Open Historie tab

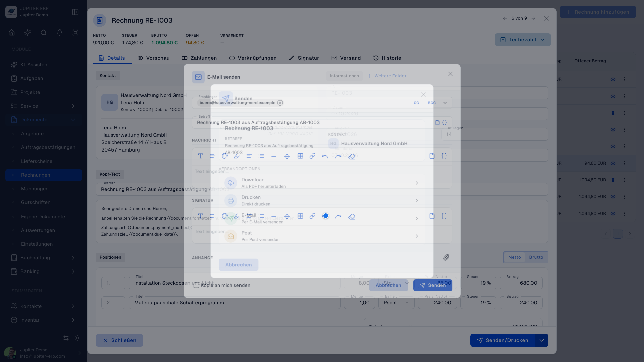[x=387, y=58]
